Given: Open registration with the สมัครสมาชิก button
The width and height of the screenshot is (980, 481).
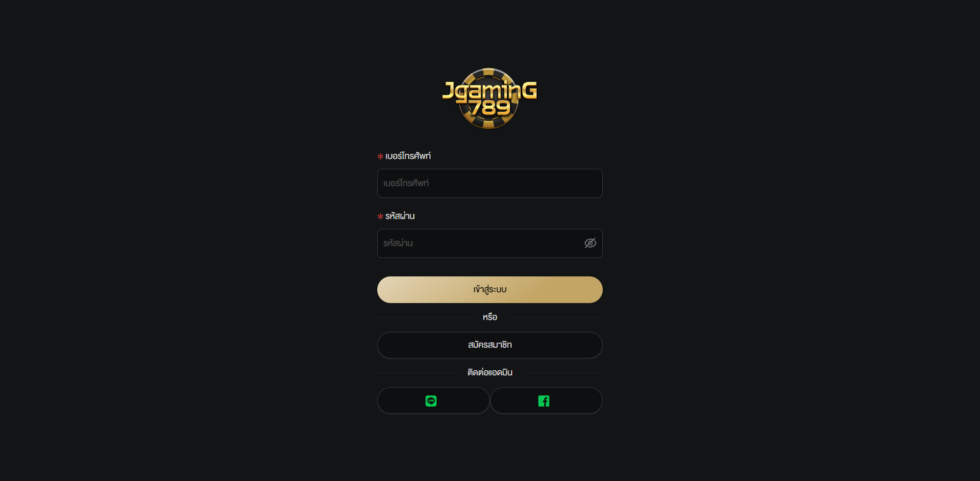Looking at the screenshot, I should (x=490, y=345).
